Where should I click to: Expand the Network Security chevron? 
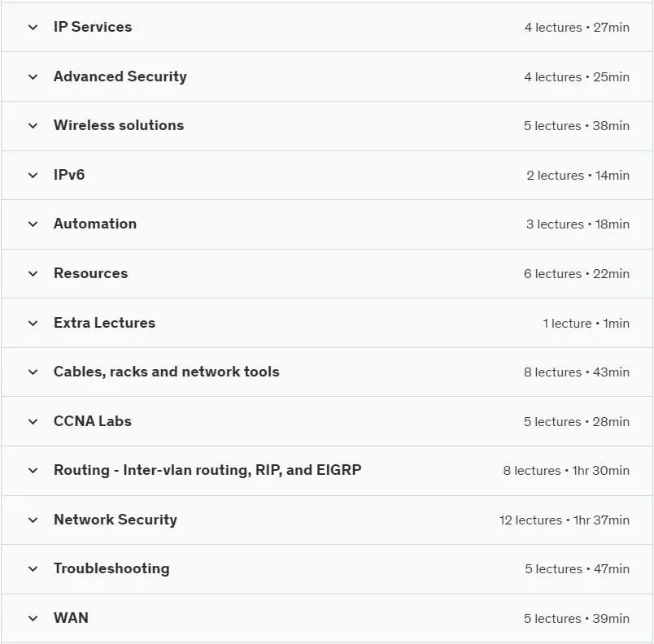tap(33, 520)
